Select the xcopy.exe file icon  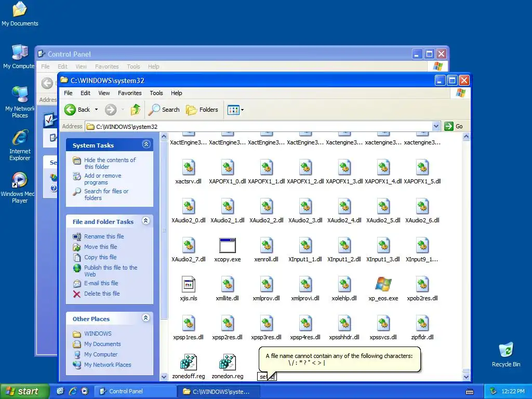click(x=228, y=245)
